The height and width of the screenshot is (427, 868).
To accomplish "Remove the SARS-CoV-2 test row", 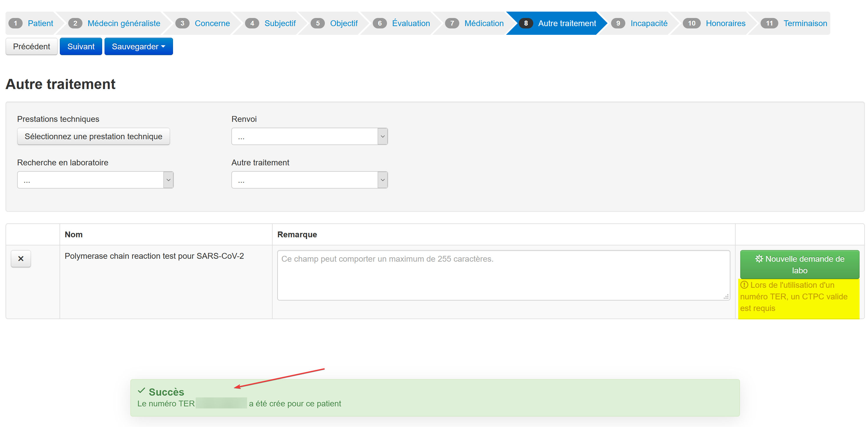I will [x=21, y=259].
